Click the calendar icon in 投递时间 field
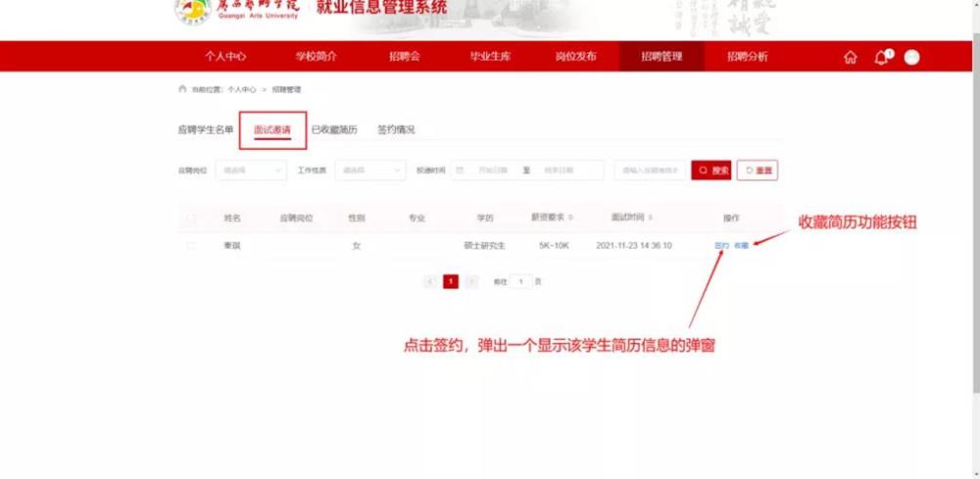 coord(460,169)
